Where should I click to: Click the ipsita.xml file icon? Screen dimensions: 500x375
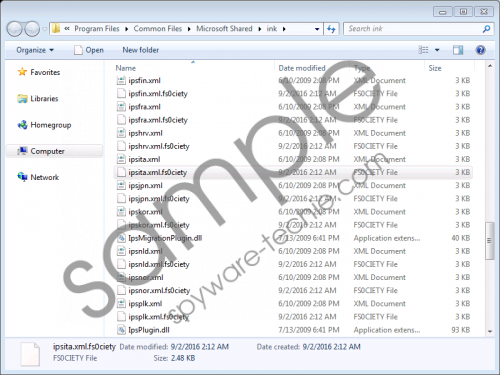pyautogui.click(x=121, y=159)
